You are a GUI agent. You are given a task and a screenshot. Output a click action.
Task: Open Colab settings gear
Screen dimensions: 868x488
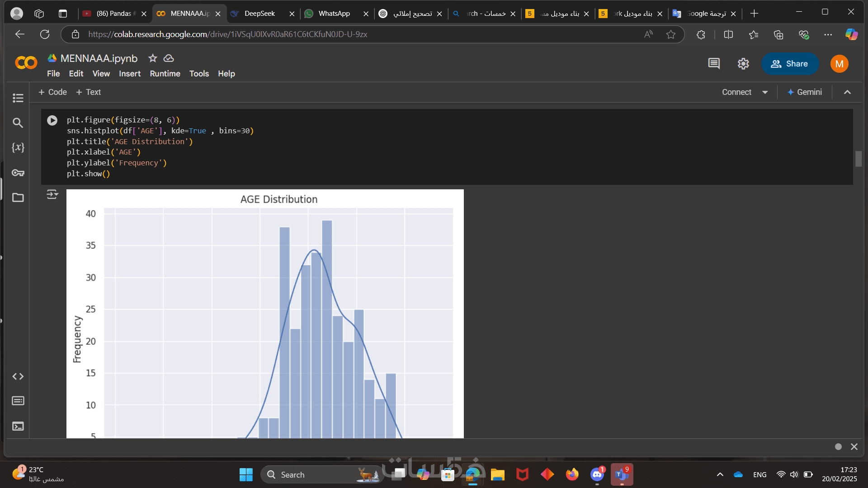pyautogui.click(x=743, y=64)
